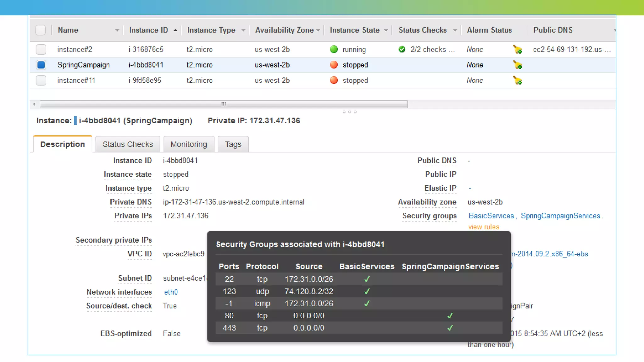This screenshot has width=644, height=362.
Task: Click green running state icon for instance#2
Action: tap(334, 49)
